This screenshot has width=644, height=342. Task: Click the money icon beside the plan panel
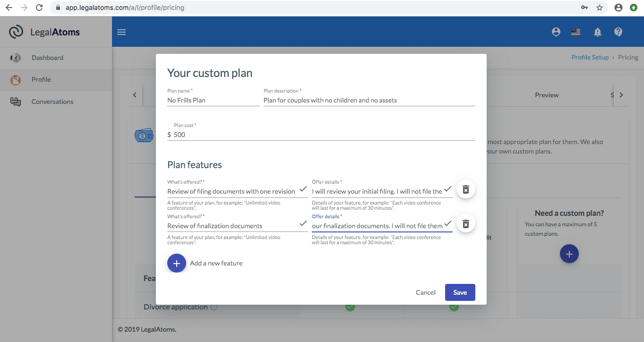pos(144,135)
